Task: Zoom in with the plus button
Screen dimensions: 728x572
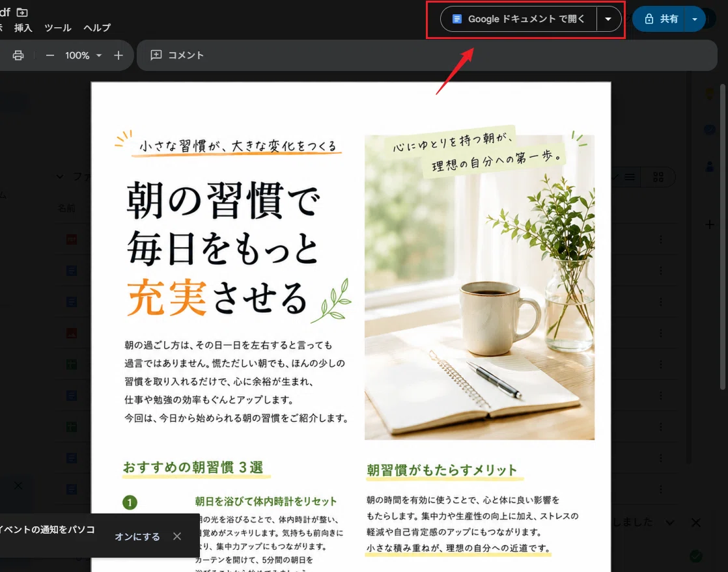Action: [119, 55]
